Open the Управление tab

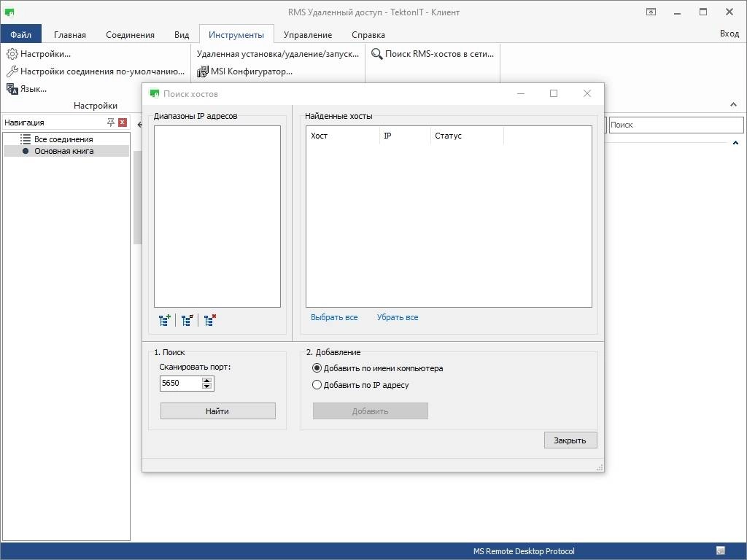[308, 35]
